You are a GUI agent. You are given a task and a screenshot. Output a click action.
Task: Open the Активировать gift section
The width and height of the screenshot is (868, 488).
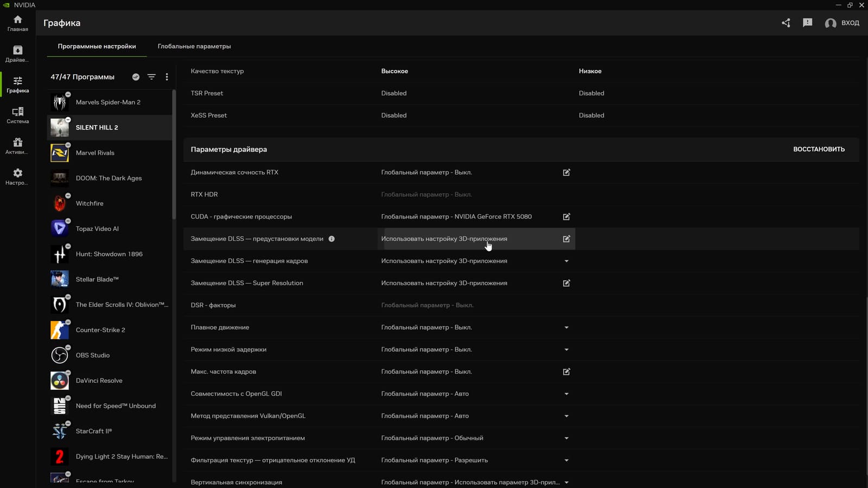coord(17,146)
